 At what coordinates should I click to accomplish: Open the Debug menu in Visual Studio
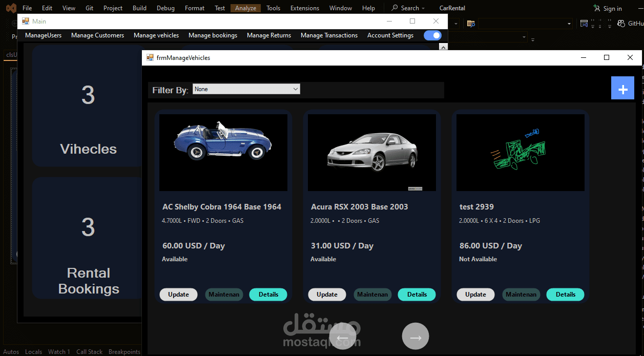coord(165,8)
